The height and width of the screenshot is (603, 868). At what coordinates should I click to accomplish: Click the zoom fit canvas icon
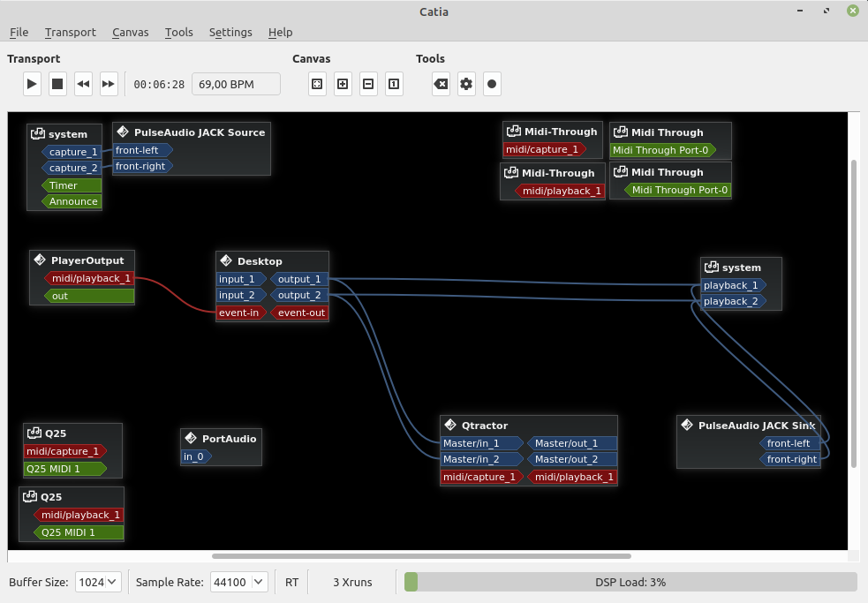(317, 84)
